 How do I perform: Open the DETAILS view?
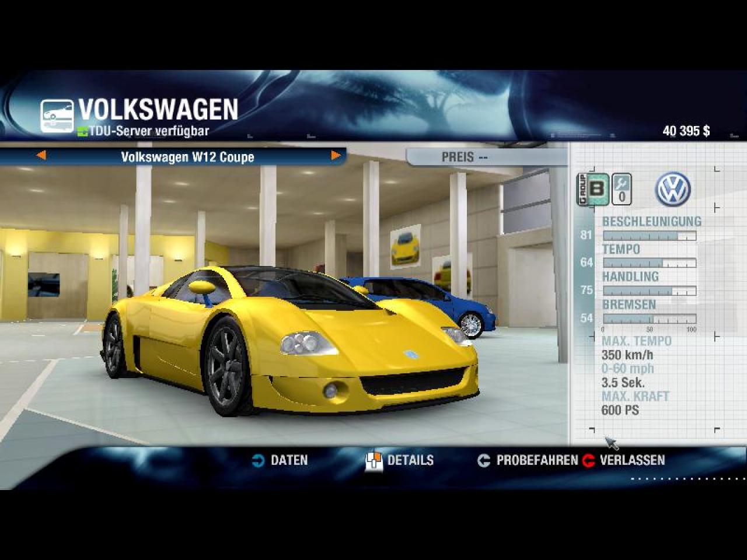[x=410, y=460]
